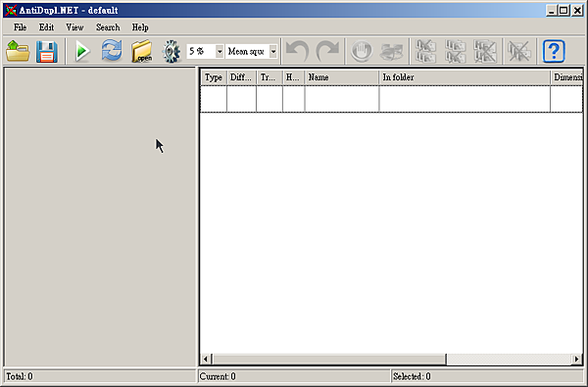The image size is (588, 387).
Task: Open Options via the gear icon
Action: pos(171,51)
